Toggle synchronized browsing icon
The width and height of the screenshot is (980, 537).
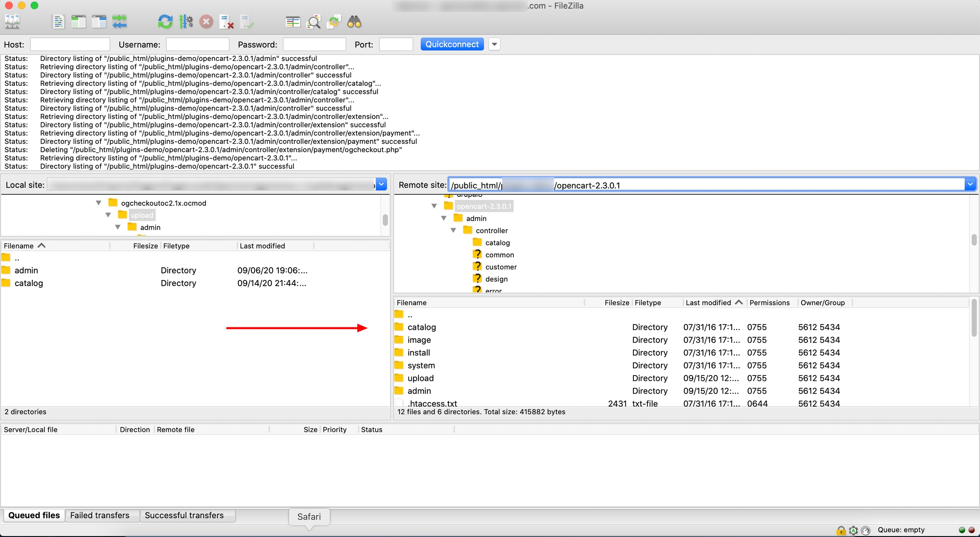[334, 22]
